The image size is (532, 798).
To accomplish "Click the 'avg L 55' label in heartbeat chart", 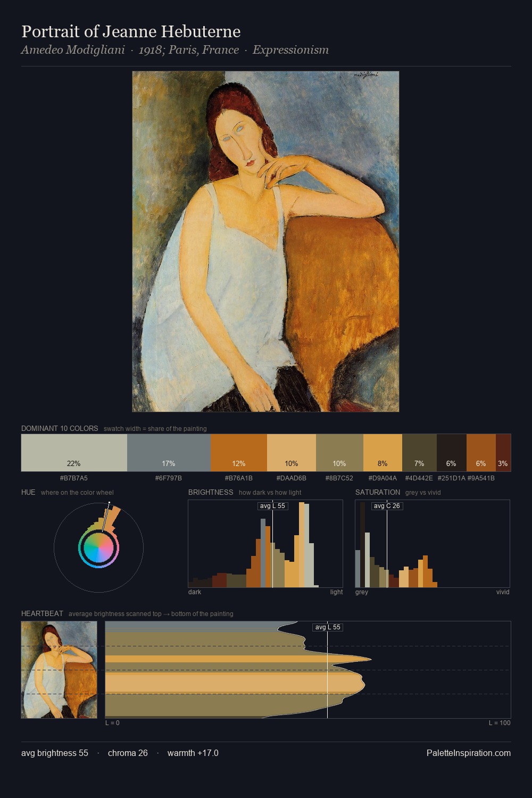I will 327,627.
